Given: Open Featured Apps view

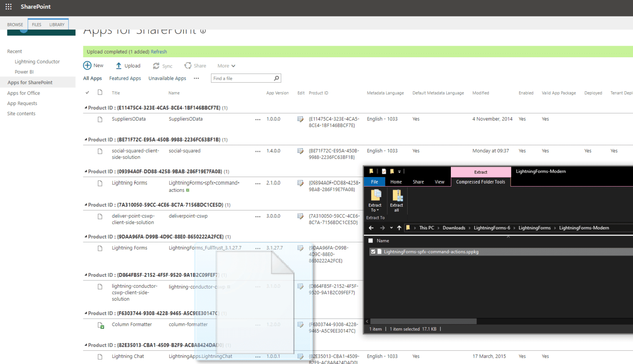Looking at the screenshot, I should click(x=125, y=78).
